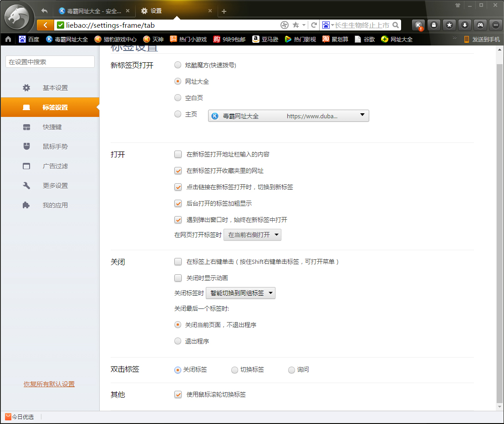This screenshot has width=504, height=424.
Task: Open the security center K icon with alert badge
Action: [418, 25]
